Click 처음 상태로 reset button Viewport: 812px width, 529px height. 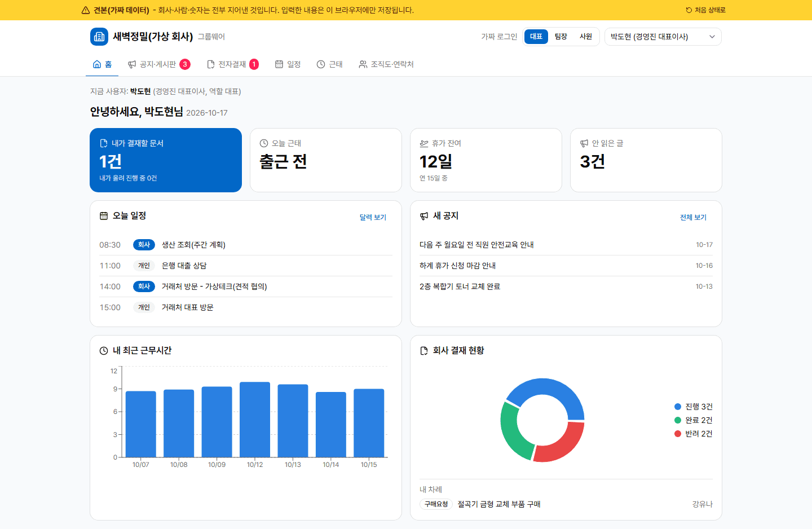coord(705,10)
